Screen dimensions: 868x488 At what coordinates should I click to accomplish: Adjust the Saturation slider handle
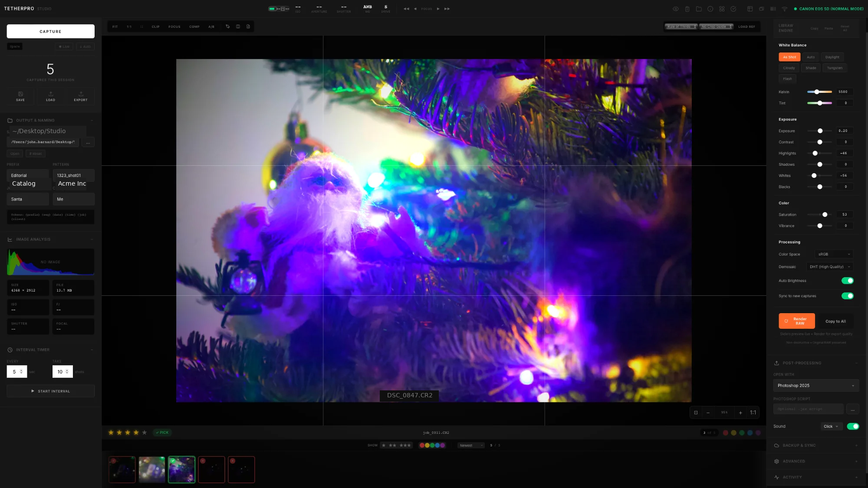(825, 214)
